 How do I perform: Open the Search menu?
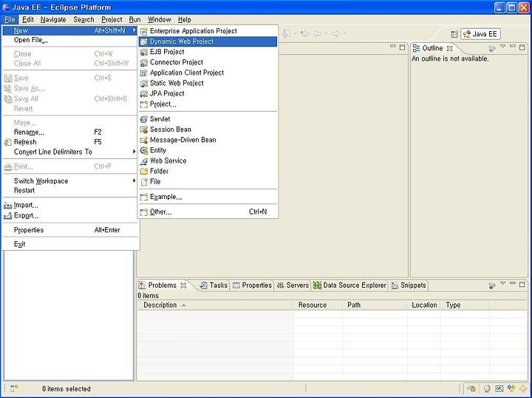point(83,20)
